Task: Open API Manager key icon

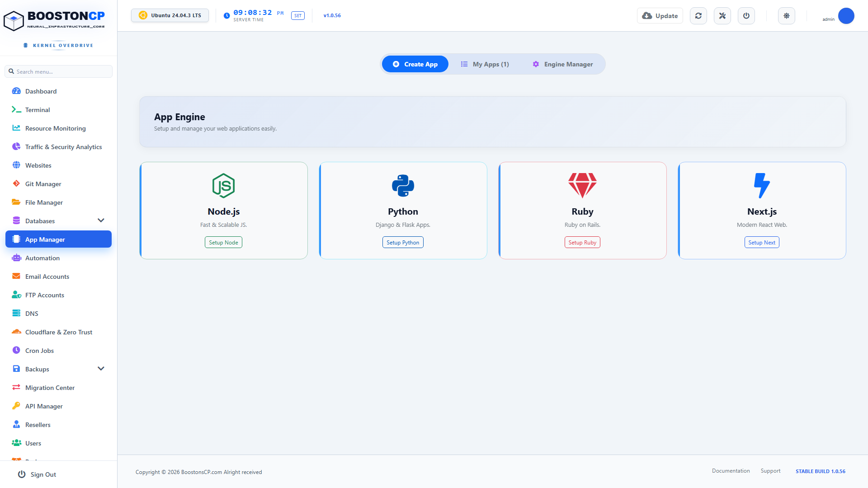Action: (x=16, y=406)
